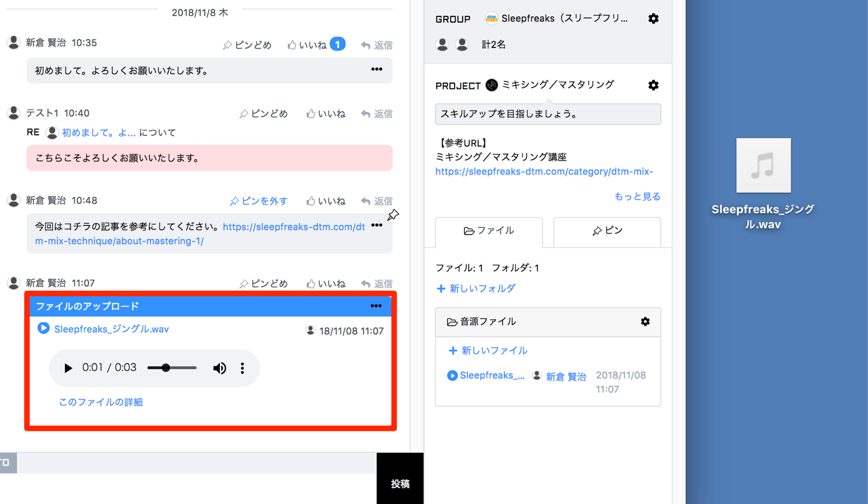Mute the audio player volume
Screen dimensions: 868x504
219,368
